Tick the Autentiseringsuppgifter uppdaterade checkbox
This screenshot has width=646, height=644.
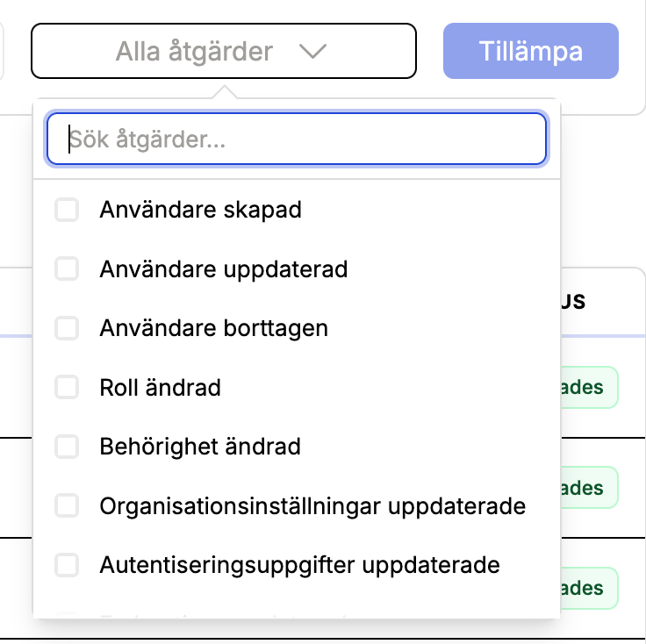point(67,565)
